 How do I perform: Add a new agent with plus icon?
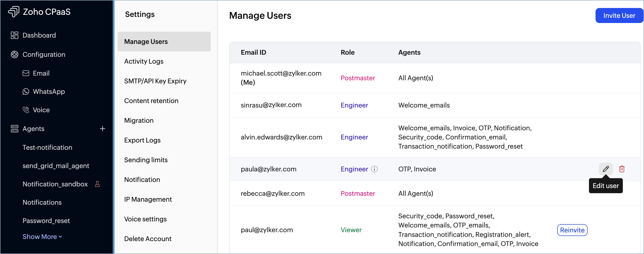click(103, 128)
